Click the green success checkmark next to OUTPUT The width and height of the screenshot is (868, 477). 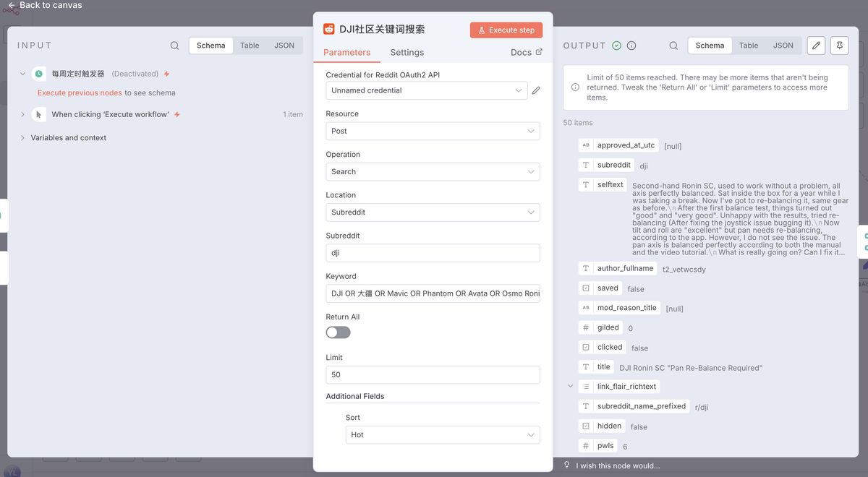615,45
